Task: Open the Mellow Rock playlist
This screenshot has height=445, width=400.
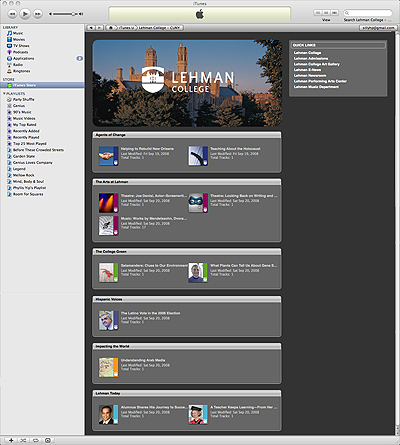Action: (x=23, y=175)
